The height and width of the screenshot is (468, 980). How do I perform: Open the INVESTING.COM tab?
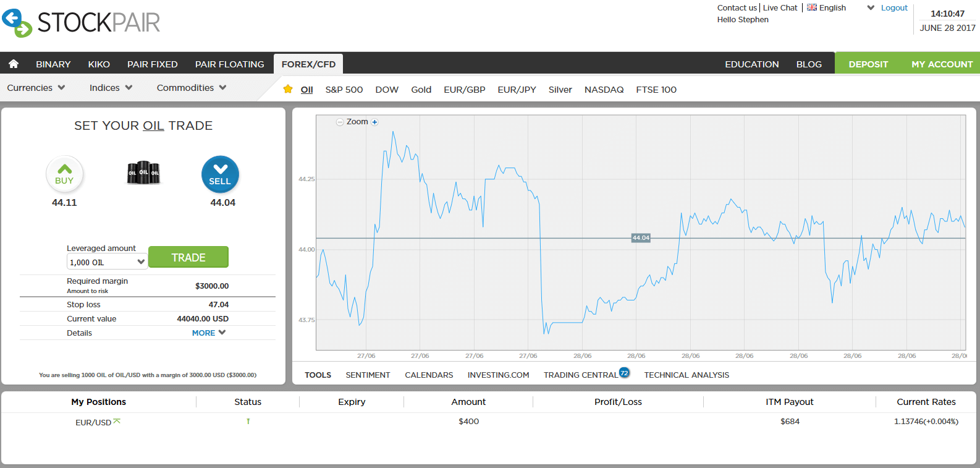click(x=498, y=375)
